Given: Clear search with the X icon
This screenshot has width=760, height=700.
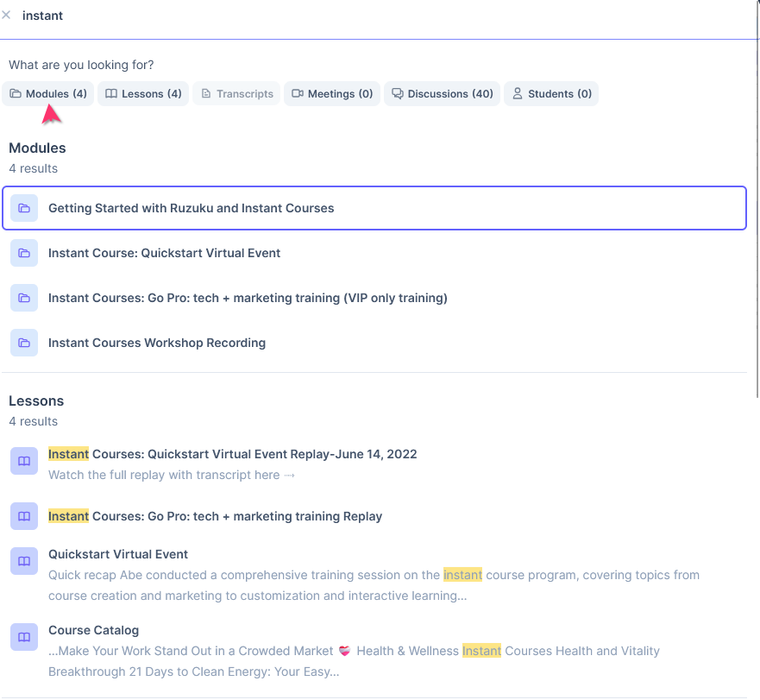Looking at the screenshot, I should click(x=6, y=15).
